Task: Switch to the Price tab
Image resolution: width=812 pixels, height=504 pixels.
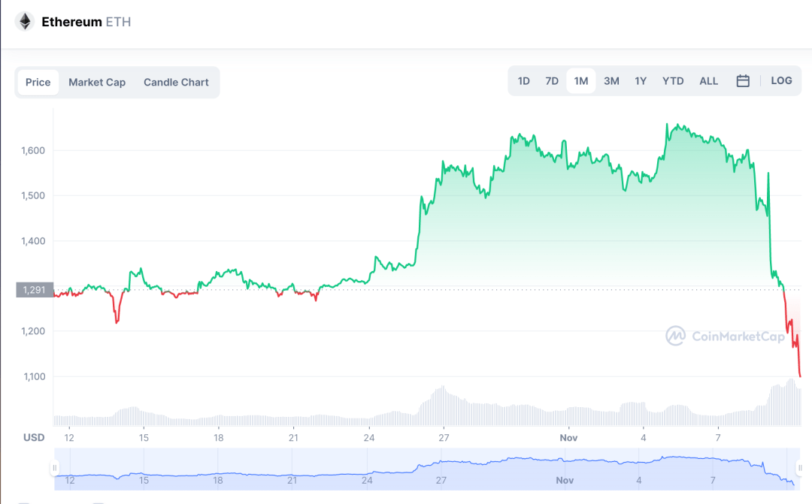Action: pyautogui.click(x=38, y=82)
